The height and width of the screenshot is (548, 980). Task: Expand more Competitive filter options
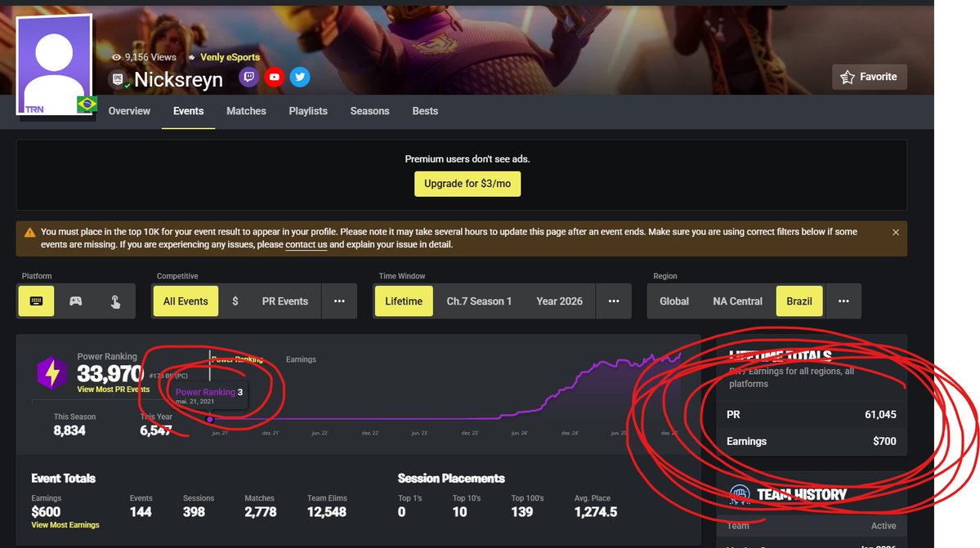coord(339,301)
